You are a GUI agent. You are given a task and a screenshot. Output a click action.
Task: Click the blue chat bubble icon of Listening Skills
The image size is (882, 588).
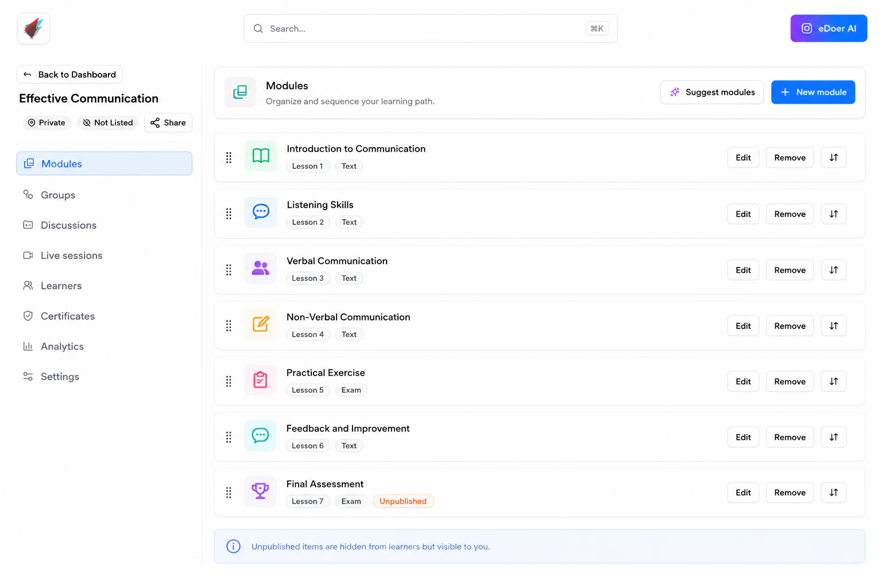[261, 212]
